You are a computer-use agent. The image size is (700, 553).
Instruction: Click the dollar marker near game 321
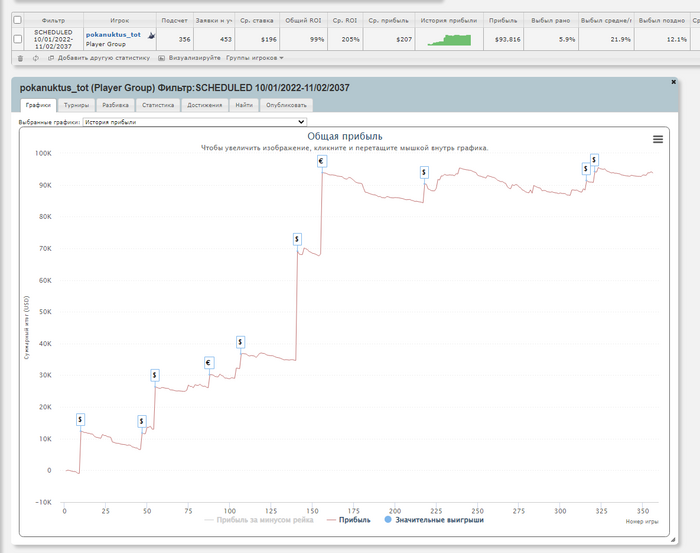[594, 160]
